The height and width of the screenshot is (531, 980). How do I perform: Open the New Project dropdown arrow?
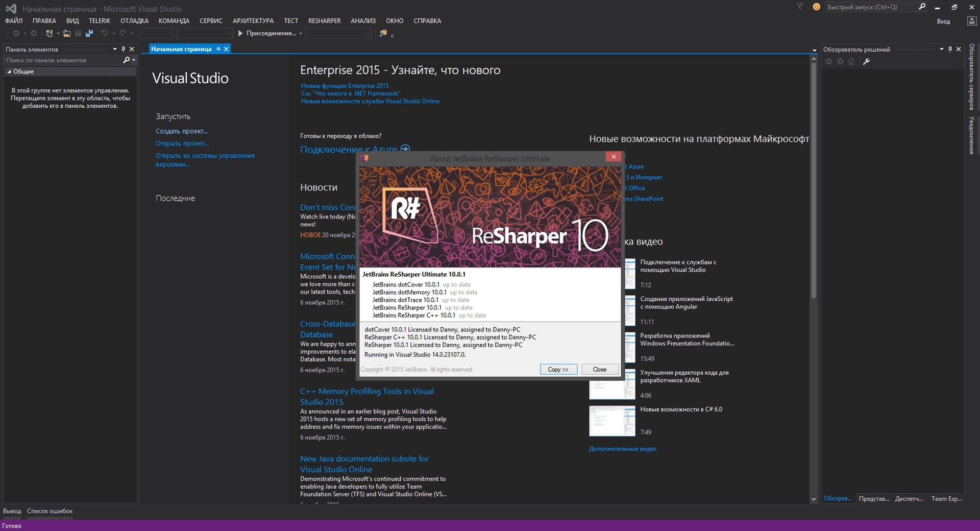click(58, 34)
